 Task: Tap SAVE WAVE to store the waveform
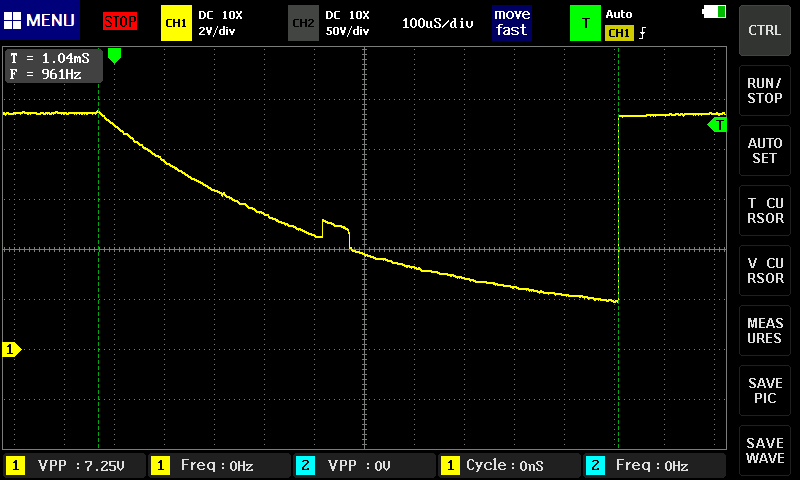[764, 450]
